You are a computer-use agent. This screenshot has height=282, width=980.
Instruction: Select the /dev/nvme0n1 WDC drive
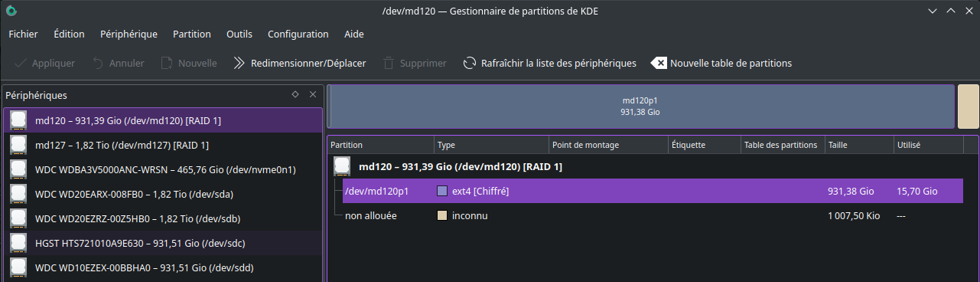click(x=163, y=169)
